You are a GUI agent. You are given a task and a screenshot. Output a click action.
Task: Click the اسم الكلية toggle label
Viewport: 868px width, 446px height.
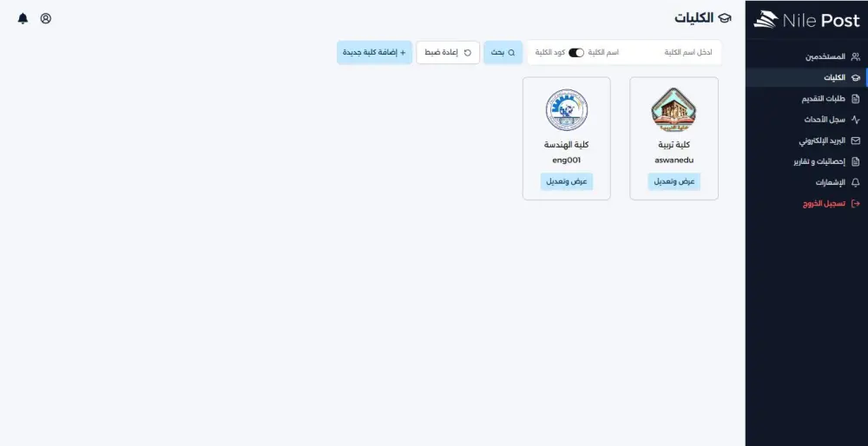(x=603, y=53)
